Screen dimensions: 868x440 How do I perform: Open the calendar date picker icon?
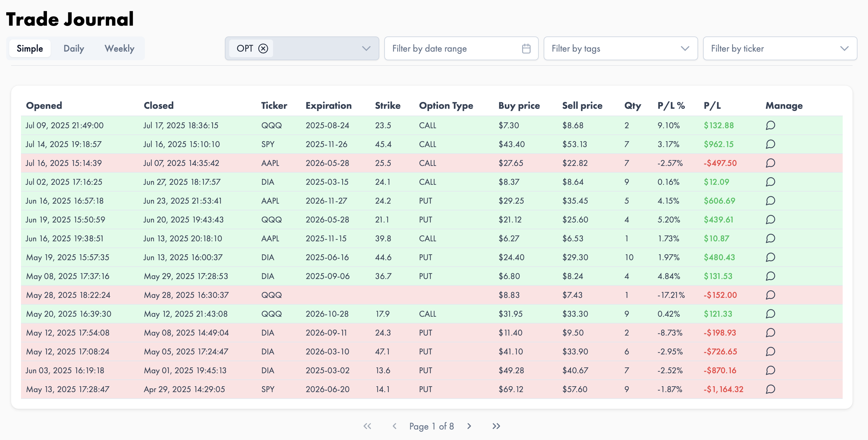[x=526, y=49]
